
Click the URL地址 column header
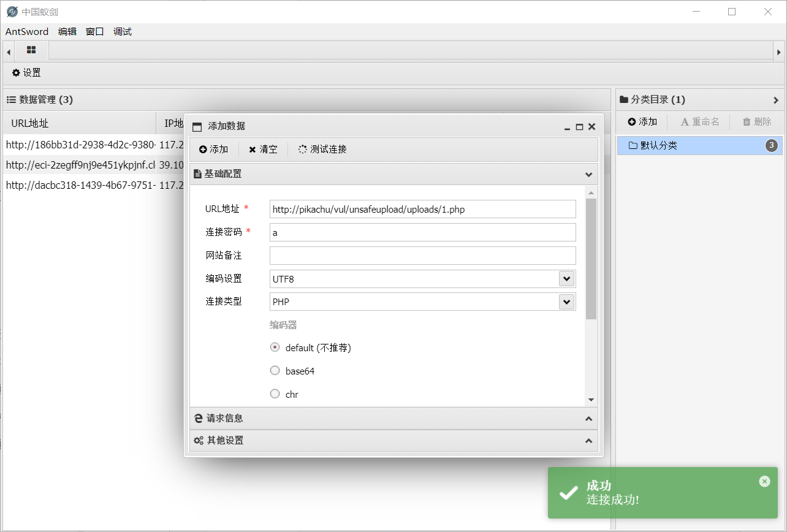(x=80, y=123)
